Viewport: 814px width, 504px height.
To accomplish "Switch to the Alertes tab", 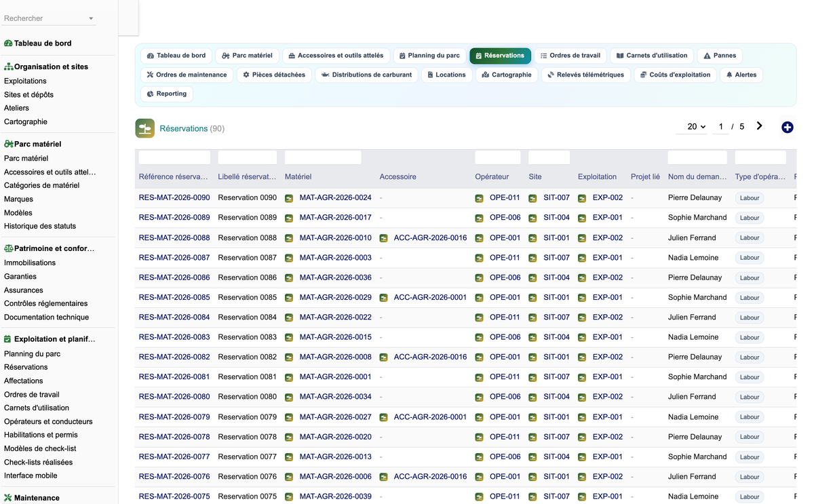I will [741, 75].
